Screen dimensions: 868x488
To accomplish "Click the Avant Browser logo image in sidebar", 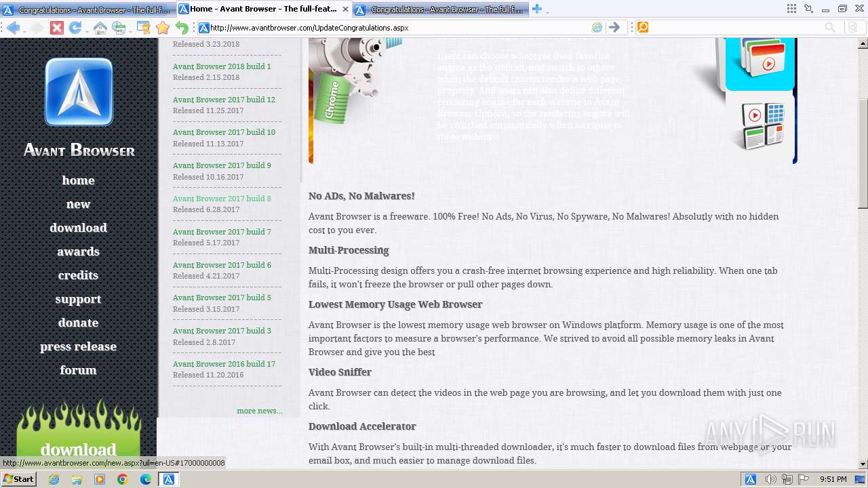I will (x=79, y=92).
